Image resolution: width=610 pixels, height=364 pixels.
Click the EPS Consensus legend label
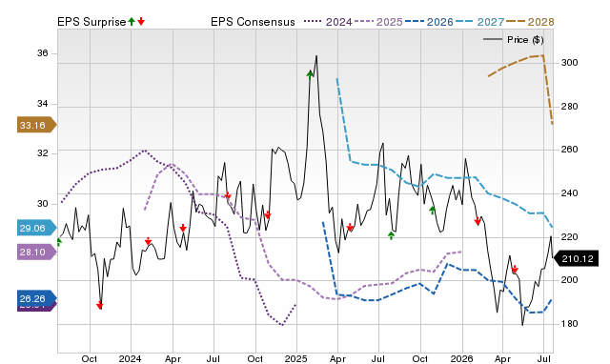coord(253,22)
